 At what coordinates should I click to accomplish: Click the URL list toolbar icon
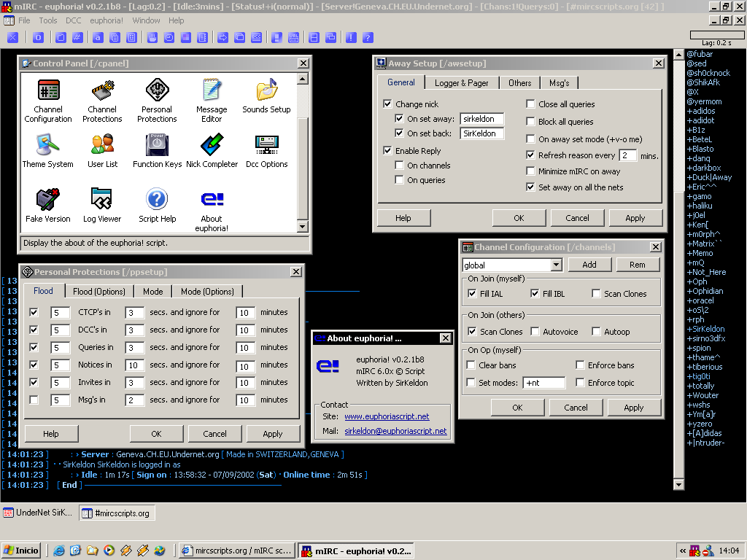coord(294,38)
